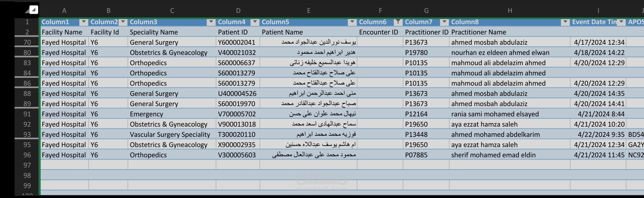Viewport: 644px width, 198px height.
Task: Click patient ID U400004526
Action: [x=238, y=93]
